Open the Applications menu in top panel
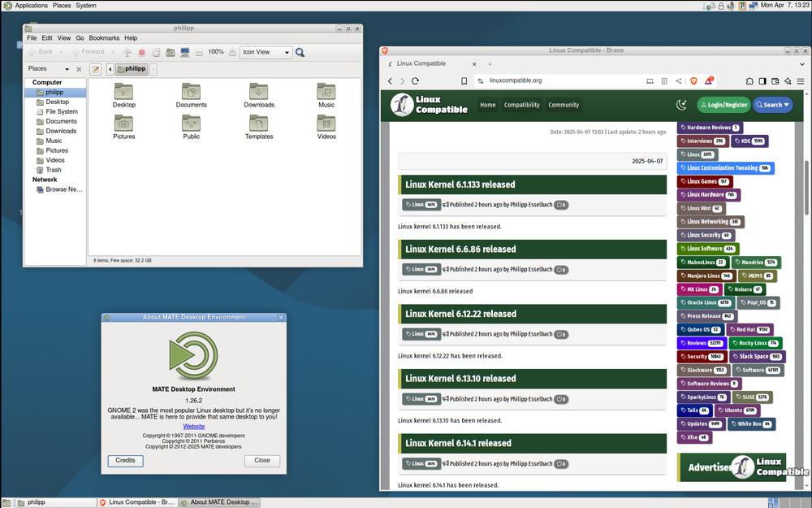 tap(31, 6)
